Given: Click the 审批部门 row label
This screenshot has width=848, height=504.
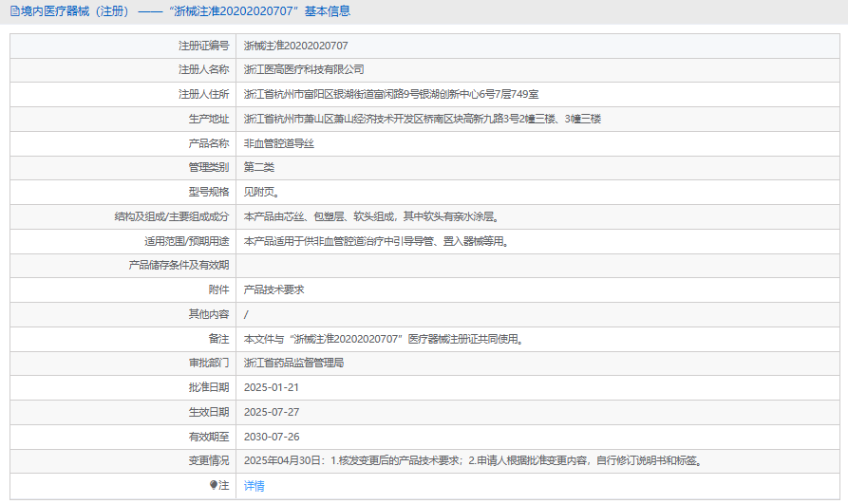Looking at the screenshot, I should click(209, 363).
